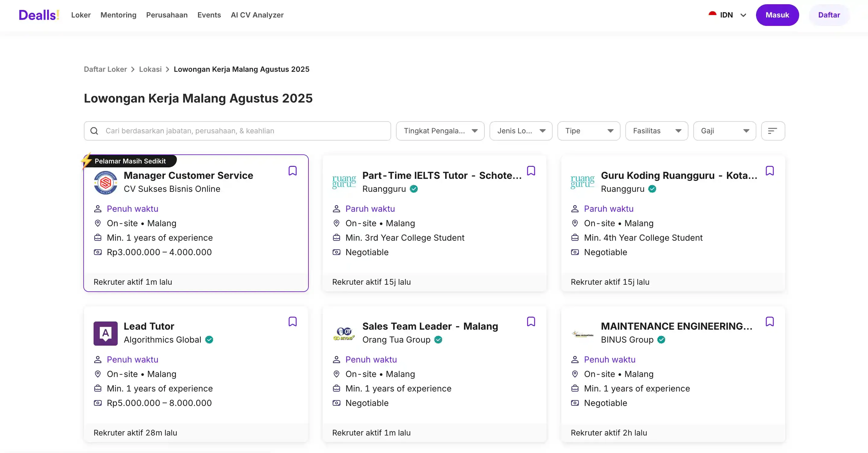Click verified badge beside Algorithmics Global

coord(209,340)
